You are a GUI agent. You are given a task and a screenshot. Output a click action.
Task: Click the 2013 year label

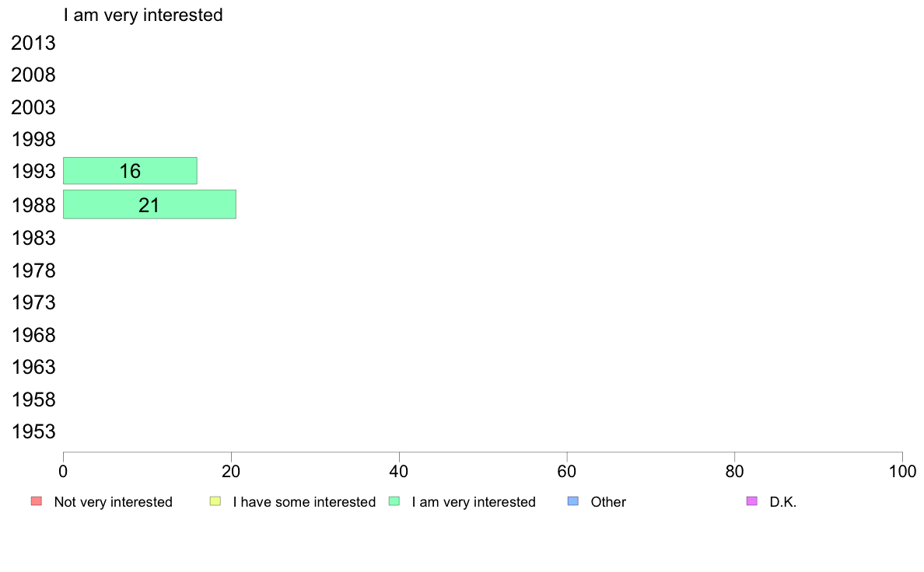(x=33, y=44)
